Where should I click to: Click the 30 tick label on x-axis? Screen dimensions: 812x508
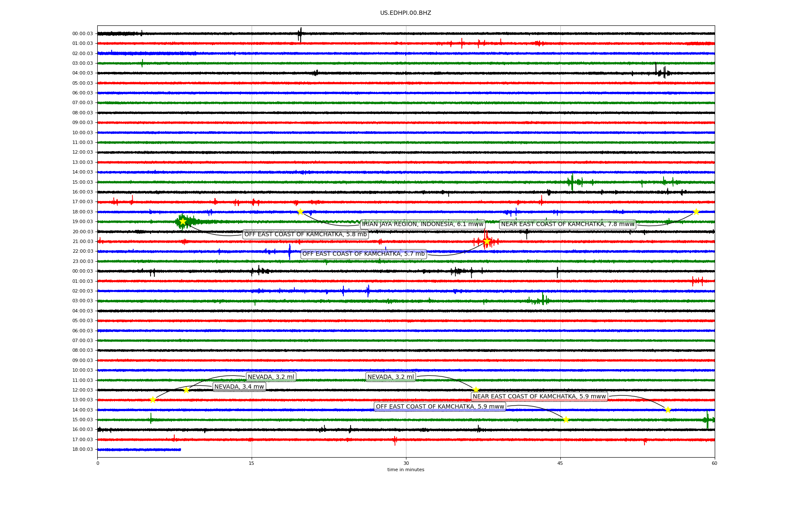pos(406,463)
